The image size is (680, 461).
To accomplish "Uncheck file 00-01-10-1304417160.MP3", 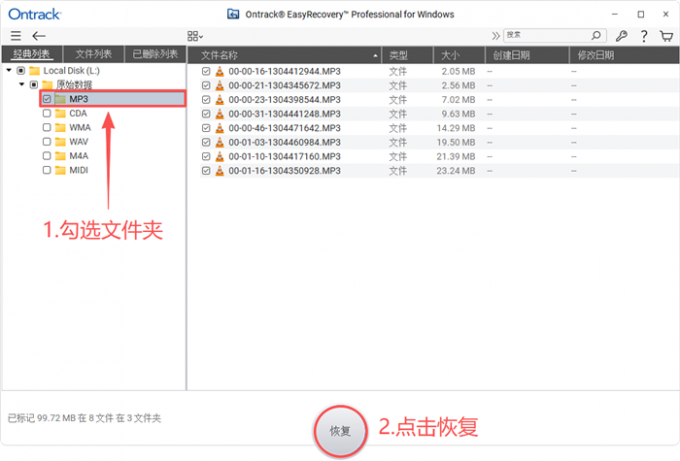I will 206,157.
